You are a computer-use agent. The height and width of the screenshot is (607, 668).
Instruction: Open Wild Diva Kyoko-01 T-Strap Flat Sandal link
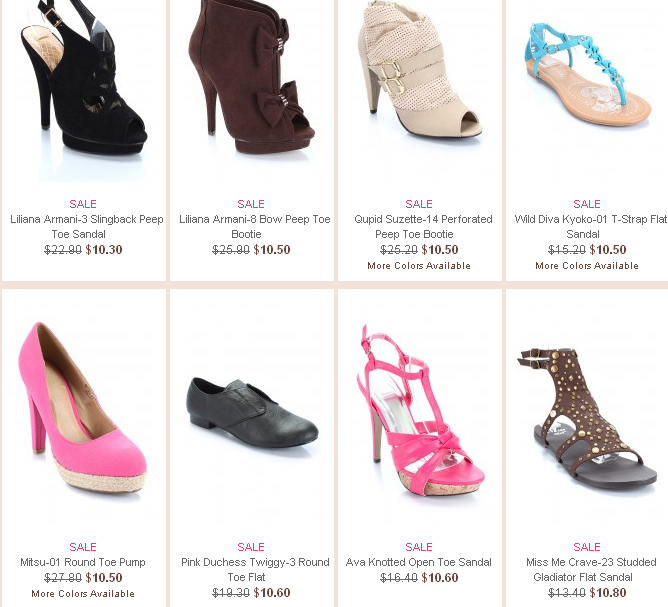tap(590, 227)
